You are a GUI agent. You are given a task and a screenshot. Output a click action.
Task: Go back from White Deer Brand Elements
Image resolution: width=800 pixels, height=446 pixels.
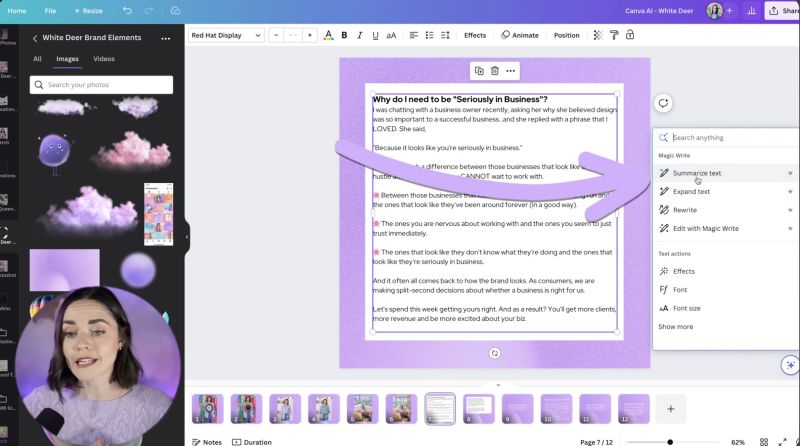tap(35, 38)
